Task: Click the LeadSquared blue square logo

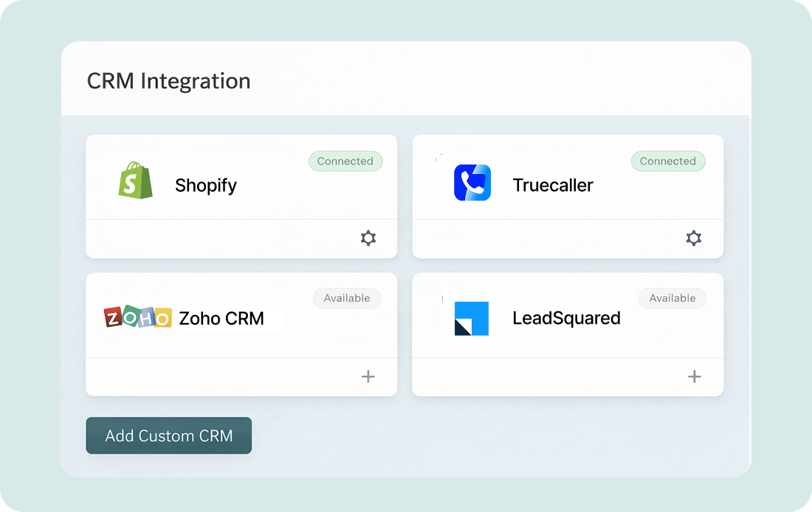Action: pos(471,319)
